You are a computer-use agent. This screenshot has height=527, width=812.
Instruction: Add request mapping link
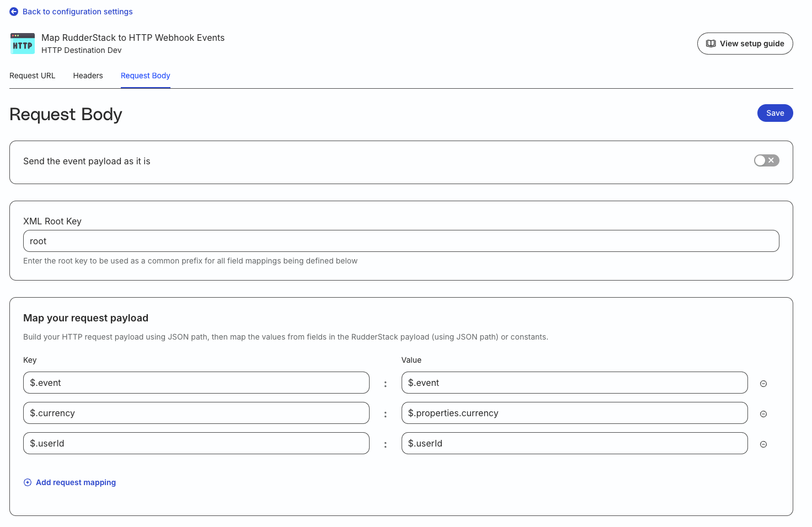click(76, 482)
